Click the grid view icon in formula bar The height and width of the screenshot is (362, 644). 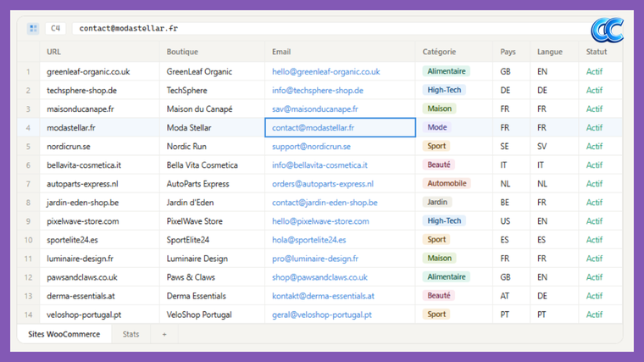(33, 28)
